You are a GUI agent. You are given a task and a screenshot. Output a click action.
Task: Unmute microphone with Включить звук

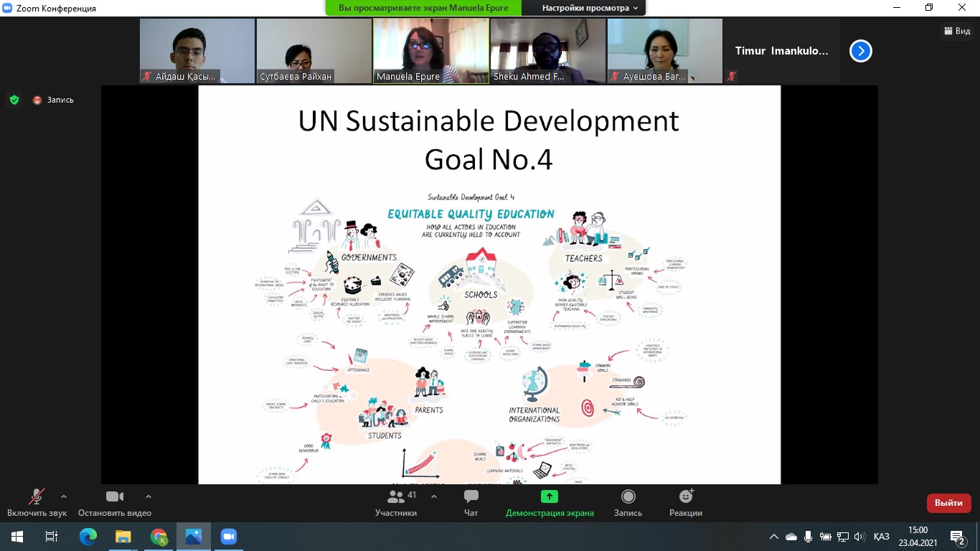[x=36, y=497]
